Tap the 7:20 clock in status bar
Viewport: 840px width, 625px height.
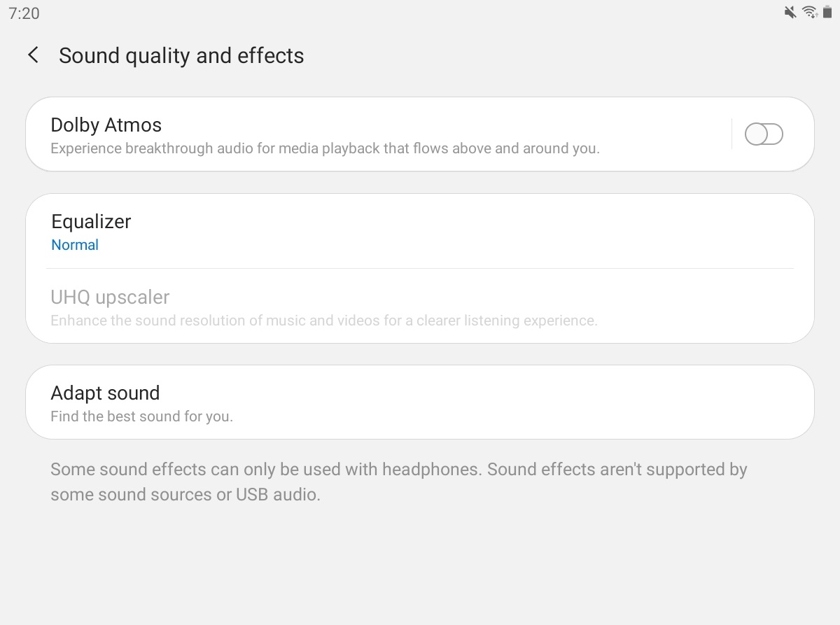coord(24,13)
